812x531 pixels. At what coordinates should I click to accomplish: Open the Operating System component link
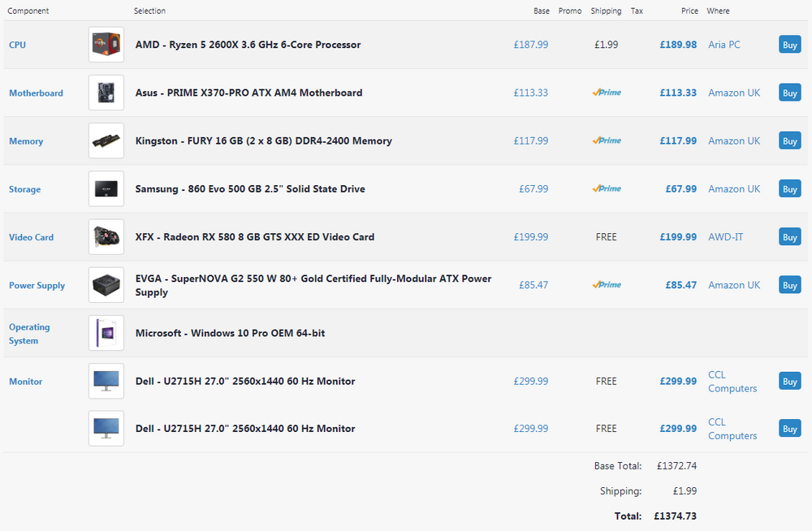click(29, 334)
